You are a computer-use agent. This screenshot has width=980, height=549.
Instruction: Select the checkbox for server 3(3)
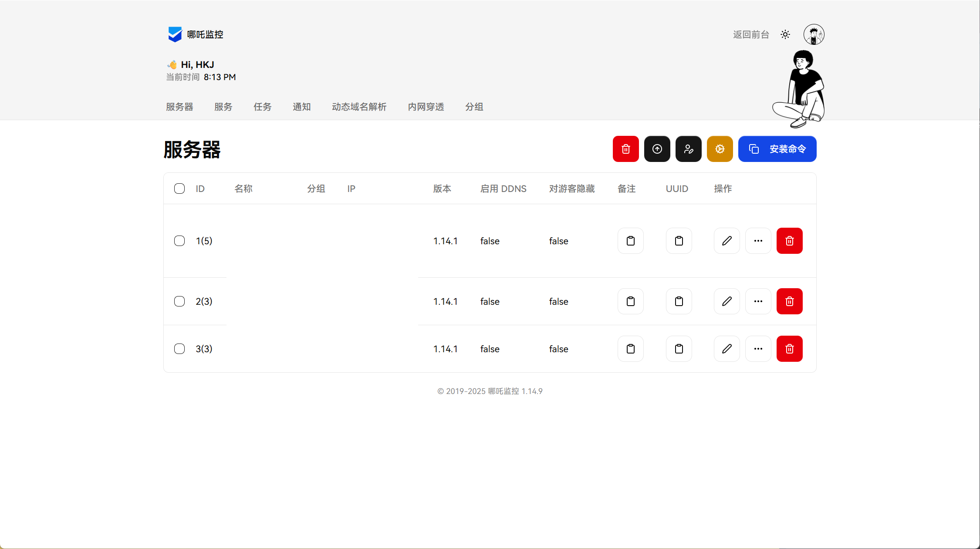(179, 349)
